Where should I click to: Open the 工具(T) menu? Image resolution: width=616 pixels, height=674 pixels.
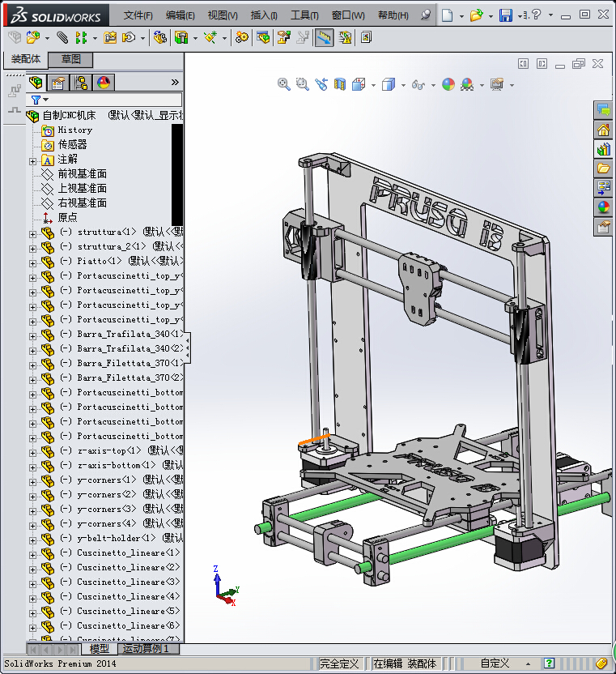(304, 15)
